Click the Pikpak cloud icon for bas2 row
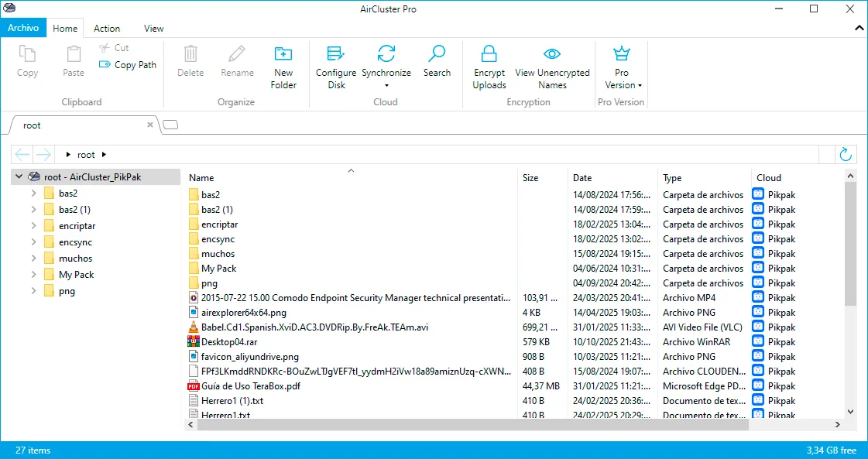This screenshot has height=459, width=868. pyautogui.click(x=758, y=194)
